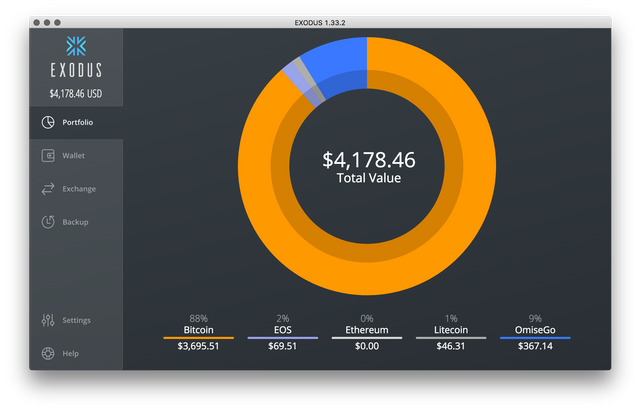Select the EOS asset label
640x411 pixels.
(282, 330)
